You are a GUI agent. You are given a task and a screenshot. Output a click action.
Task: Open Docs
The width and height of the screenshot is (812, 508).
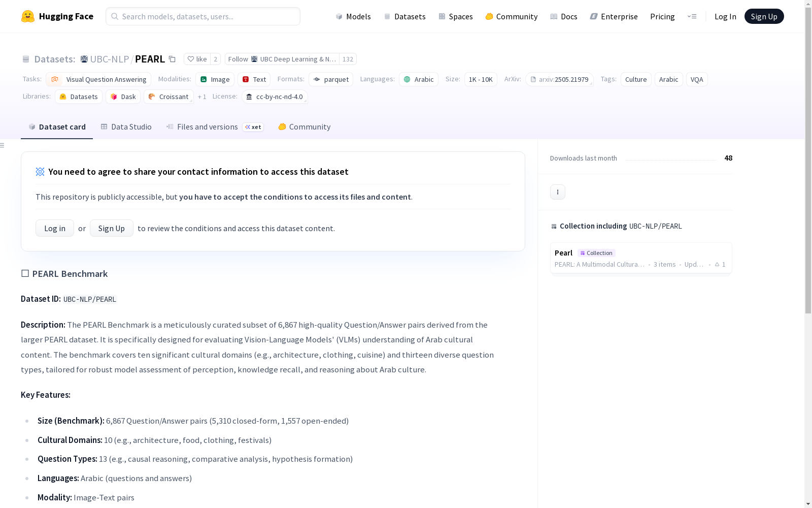[564, 16]
